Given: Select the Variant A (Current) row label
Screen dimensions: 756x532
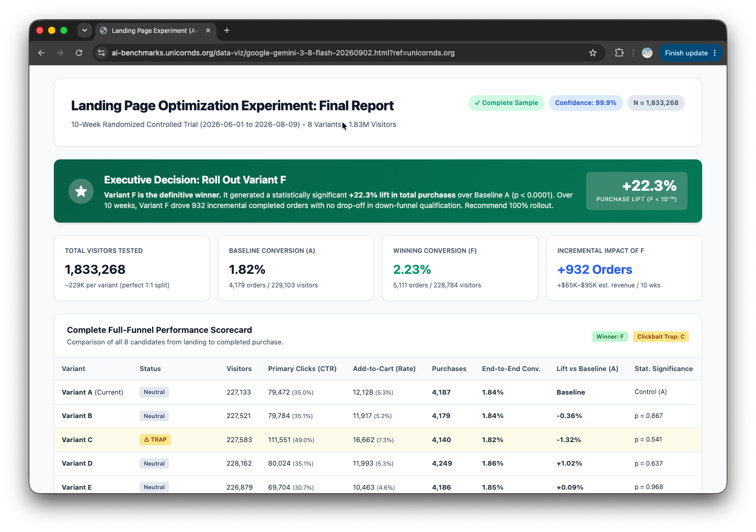Looking at the screenshot, I should pyautogui.click(x=93, y=392).
